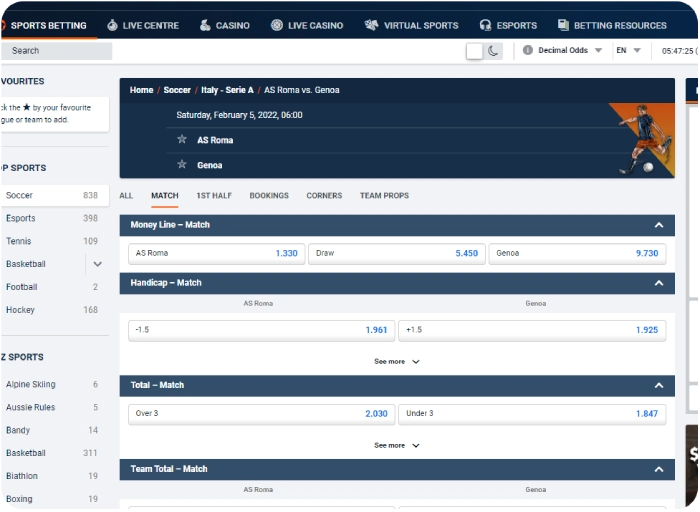This screenshot has height=512, width=700.
Task: Expand the Basketball chevron in sidebar
Action: tap(97, 264)
